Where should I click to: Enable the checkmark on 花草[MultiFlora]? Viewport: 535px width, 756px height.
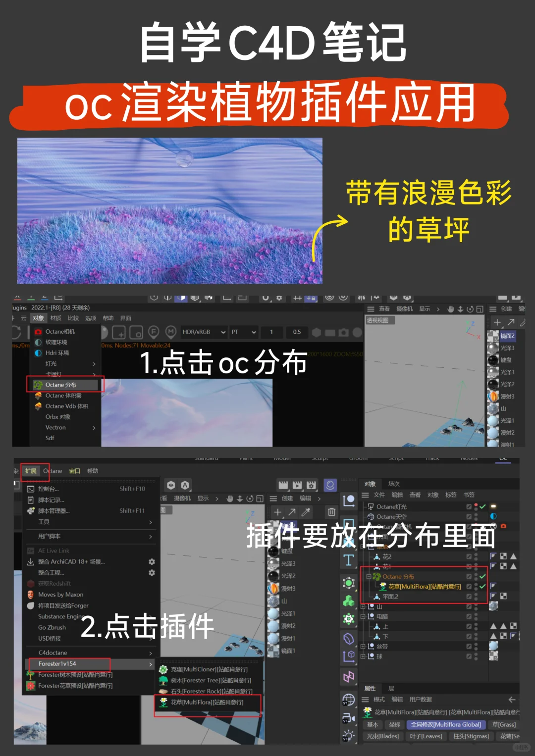click(x=482, y=586)
